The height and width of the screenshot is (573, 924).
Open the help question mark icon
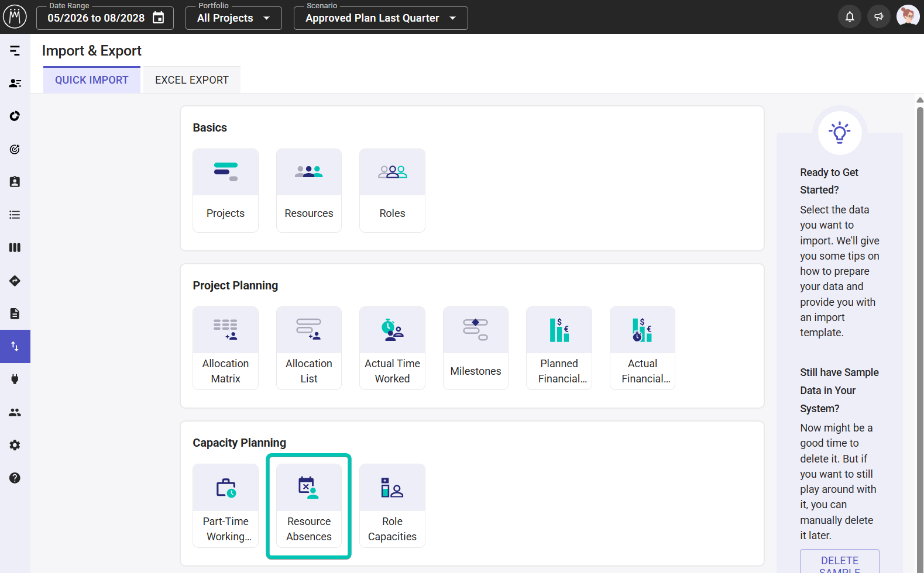(15, 478)
